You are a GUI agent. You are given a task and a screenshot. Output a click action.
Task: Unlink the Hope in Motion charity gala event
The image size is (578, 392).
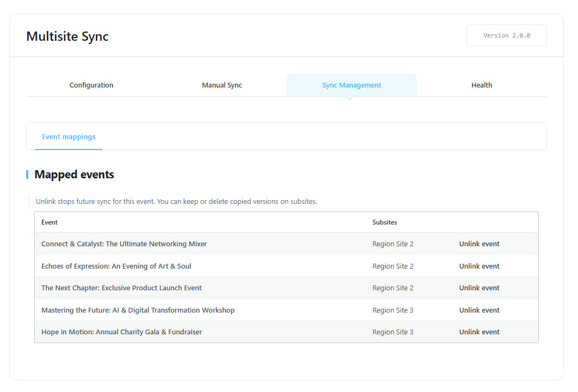point(479,332)
